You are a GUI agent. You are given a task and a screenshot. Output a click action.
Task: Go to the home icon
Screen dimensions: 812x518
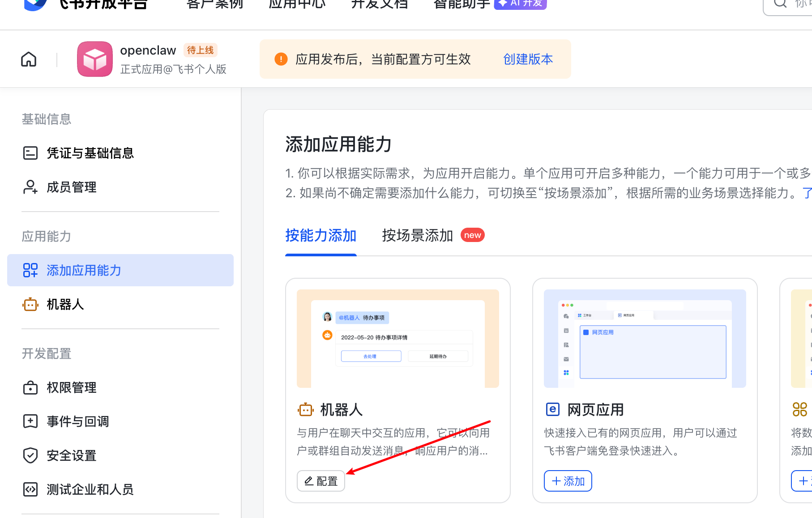29,59
